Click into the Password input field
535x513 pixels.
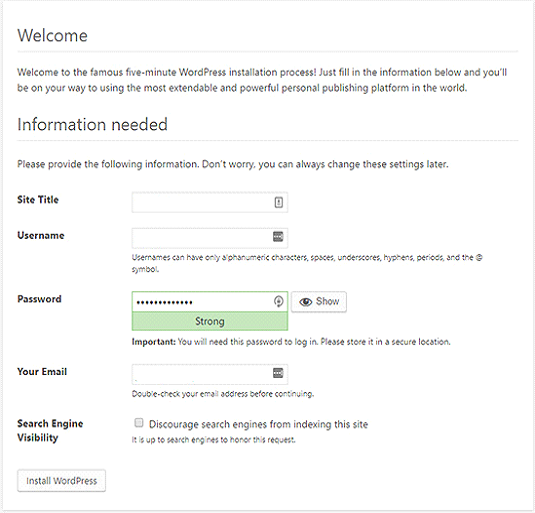210,302
